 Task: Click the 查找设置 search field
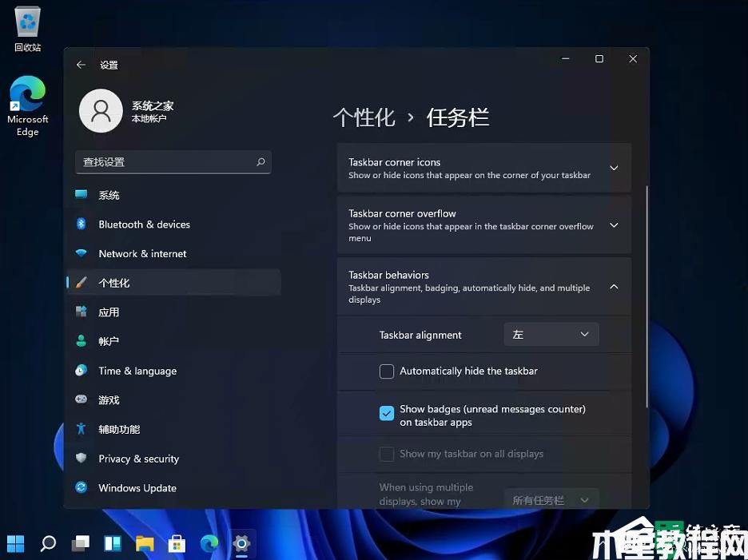point(173,161)
